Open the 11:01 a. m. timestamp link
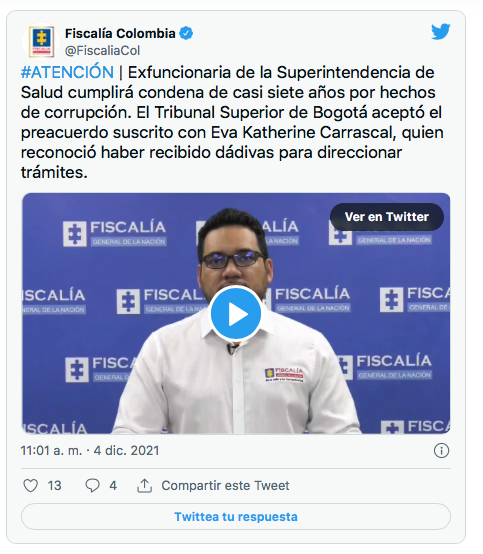Image resolution: width=483 pixels, height=554 pixels. coord(51,450)
